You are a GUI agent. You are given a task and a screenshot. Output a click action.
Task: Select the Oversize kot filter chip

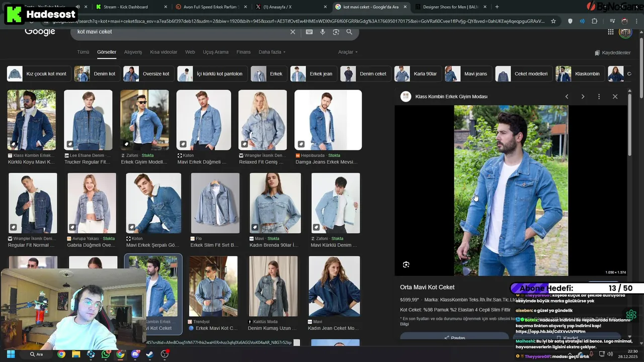click(x=149, y=74)
